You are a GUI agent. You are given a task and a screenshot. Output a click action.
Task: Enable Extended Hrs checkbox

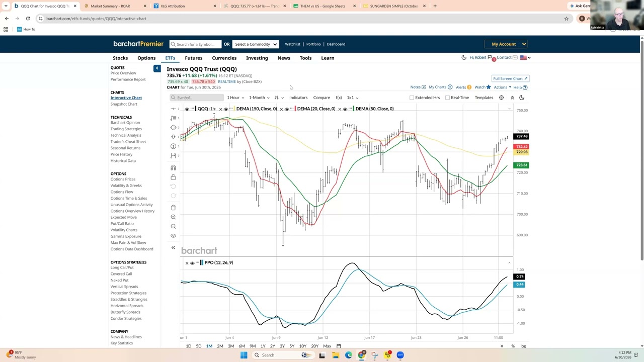[412, 98]
